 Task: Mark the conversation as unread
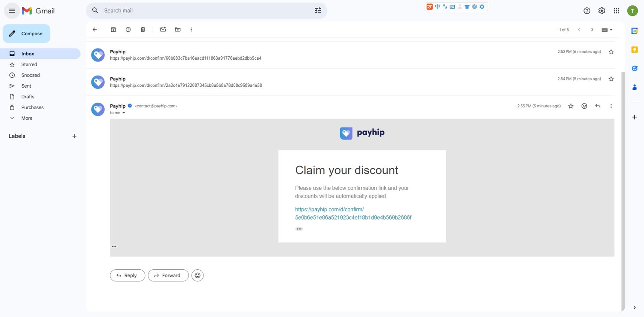coord(163,30)
